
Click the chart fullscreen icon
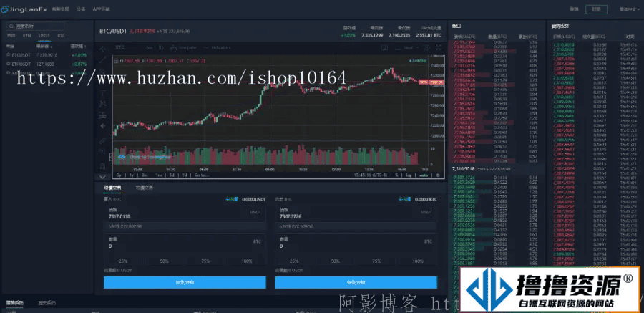(x=439, y=48)
